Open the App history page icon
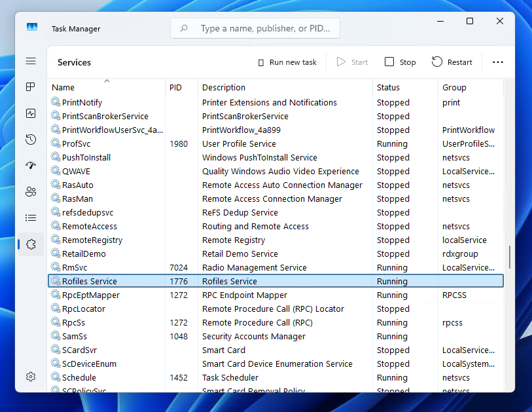The width and height of the screenshot is (532, 412). [31, 140]
